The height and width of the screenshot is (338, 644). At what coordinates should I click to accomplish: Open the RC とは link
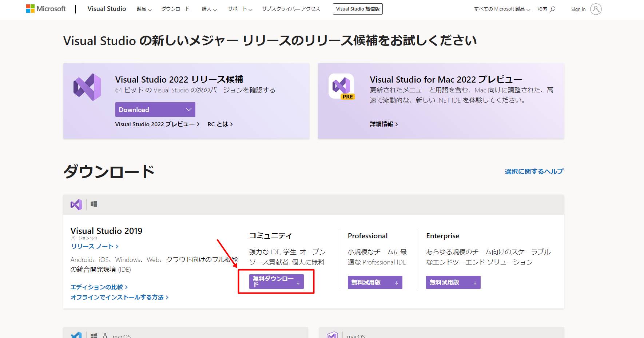coord(220,124)
